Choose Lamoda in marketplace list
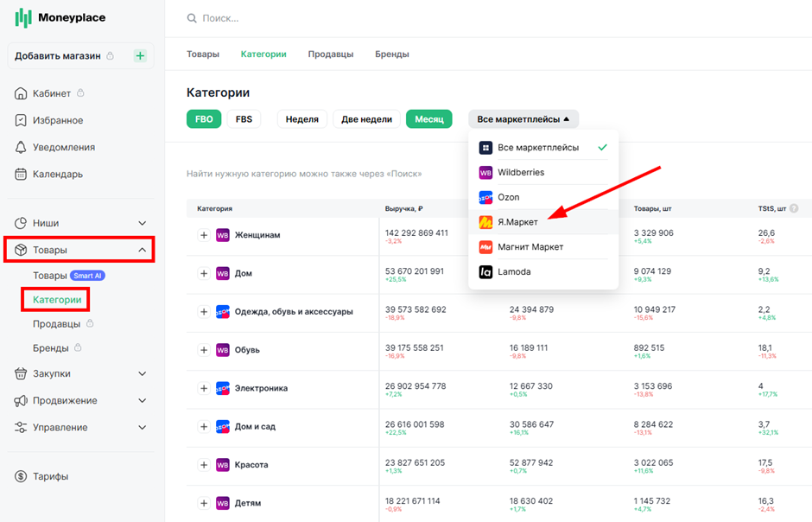 [543, 272]
